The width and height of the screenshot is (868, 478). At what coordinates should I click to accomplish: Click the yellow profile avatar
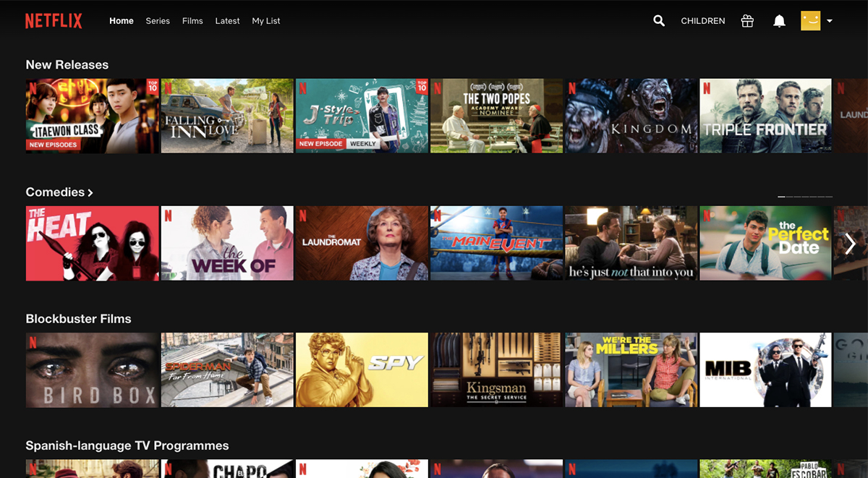[x=811, y=21]
